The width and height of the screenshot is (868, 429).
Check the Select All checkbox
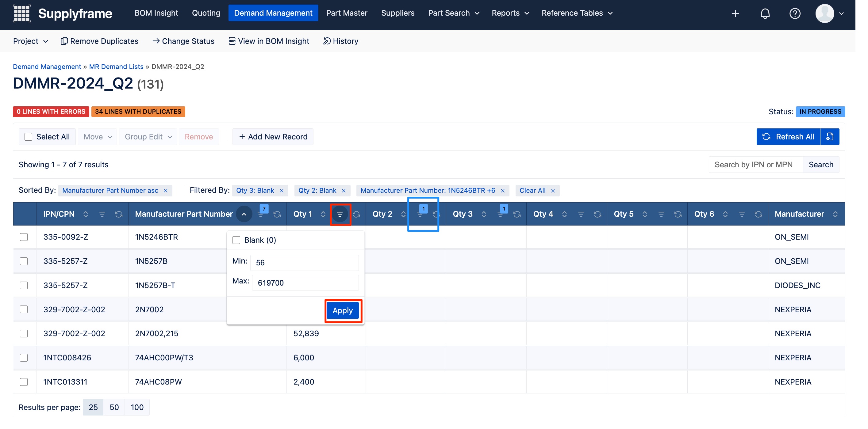[x=28, y=137]
